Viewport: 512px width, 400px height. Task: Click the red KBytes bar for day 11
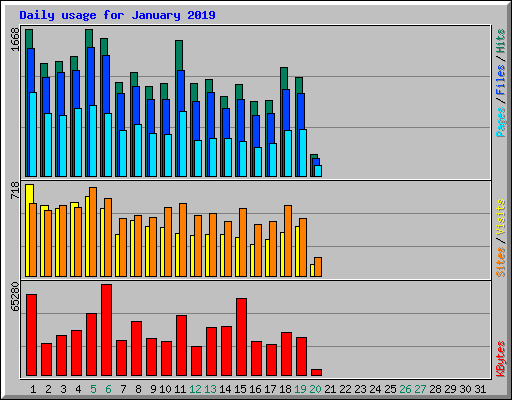click(x=182, y=346)
